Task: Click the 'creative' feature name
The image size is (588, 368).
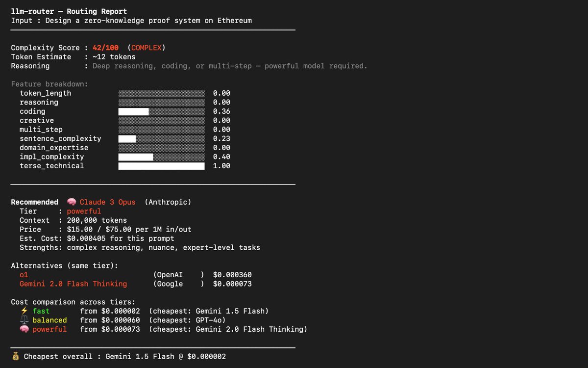Action: pyautogui.click(x=37, y=120)
